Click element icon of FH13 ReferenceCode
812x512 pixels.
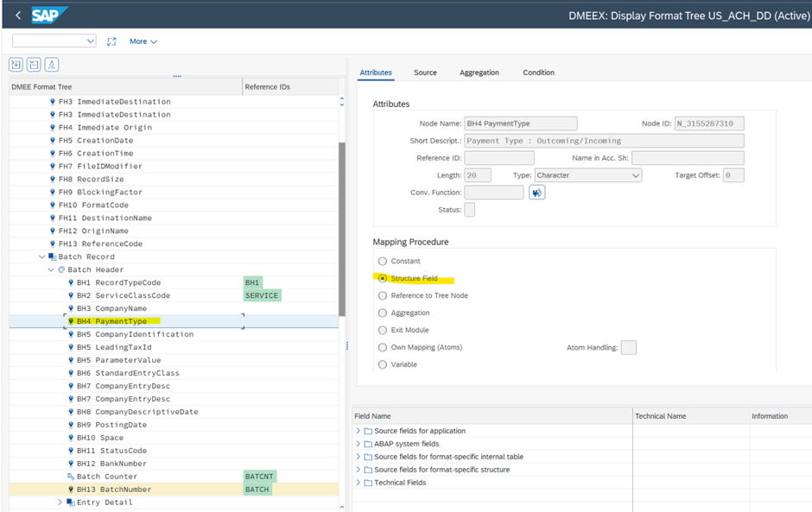point(53,243)
